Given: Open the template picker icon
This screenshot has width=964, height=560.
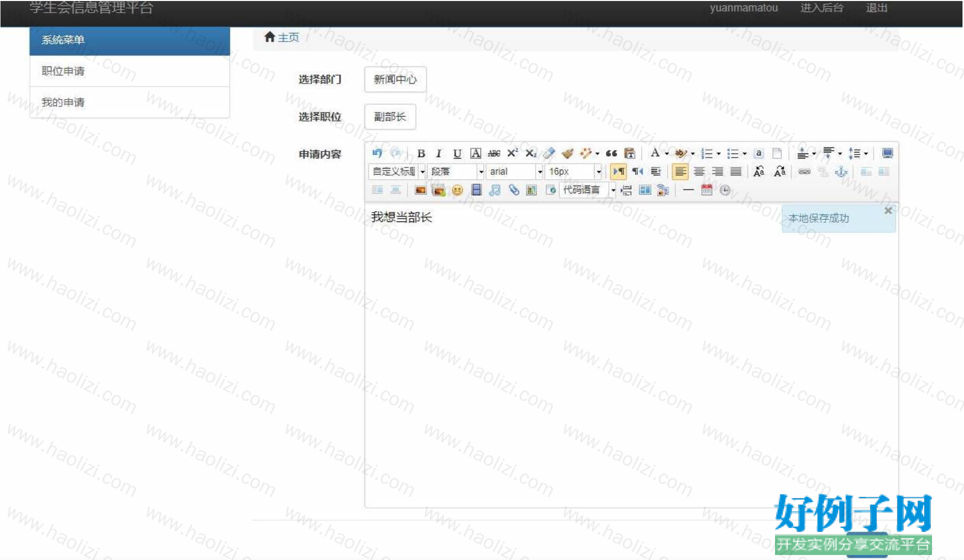Looking at the screenshot, I should (645, 190).
